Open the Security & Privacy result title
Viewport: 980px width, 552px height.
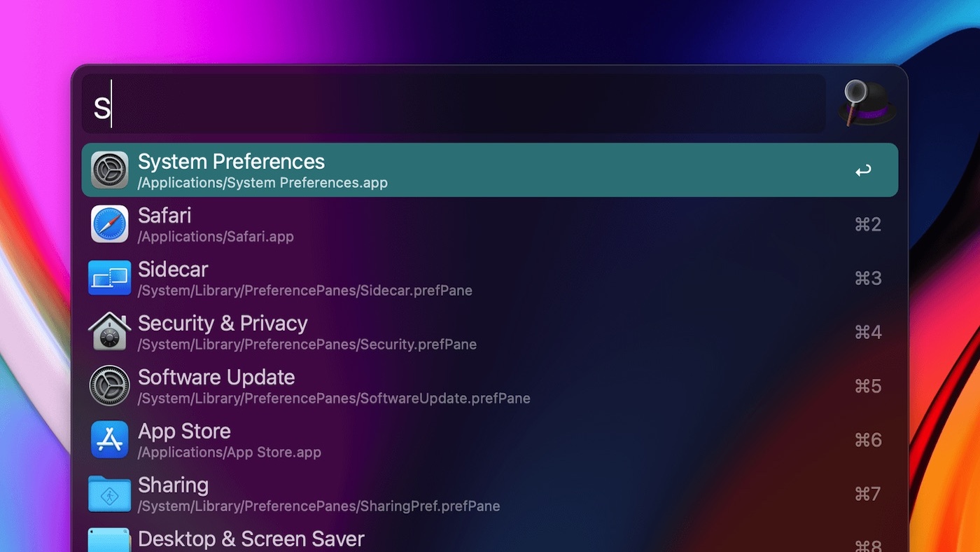(x=223, y=324)
